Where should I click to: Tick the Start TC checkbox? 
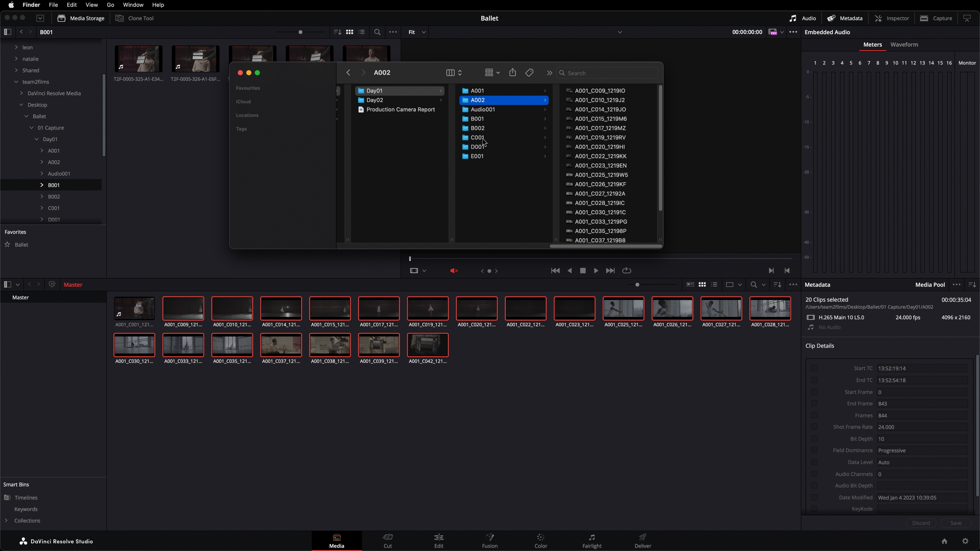[814, 368]
